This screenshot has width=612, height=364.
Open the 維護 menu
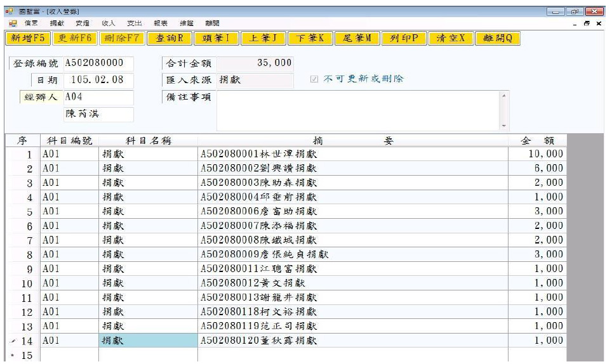click(x=186, y=23)
